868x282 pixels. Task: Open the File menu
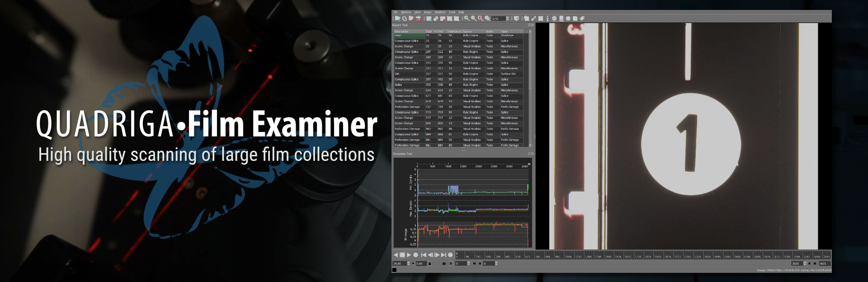[396, 12]
